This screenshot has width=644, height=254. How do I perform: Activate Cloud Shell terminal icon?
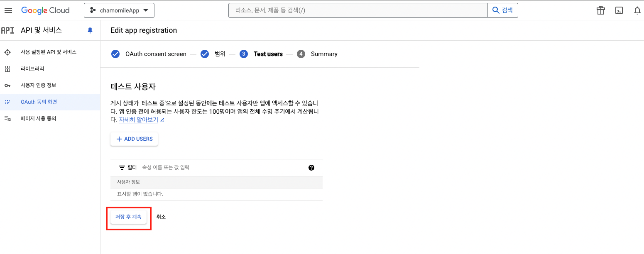click(619, 10)
